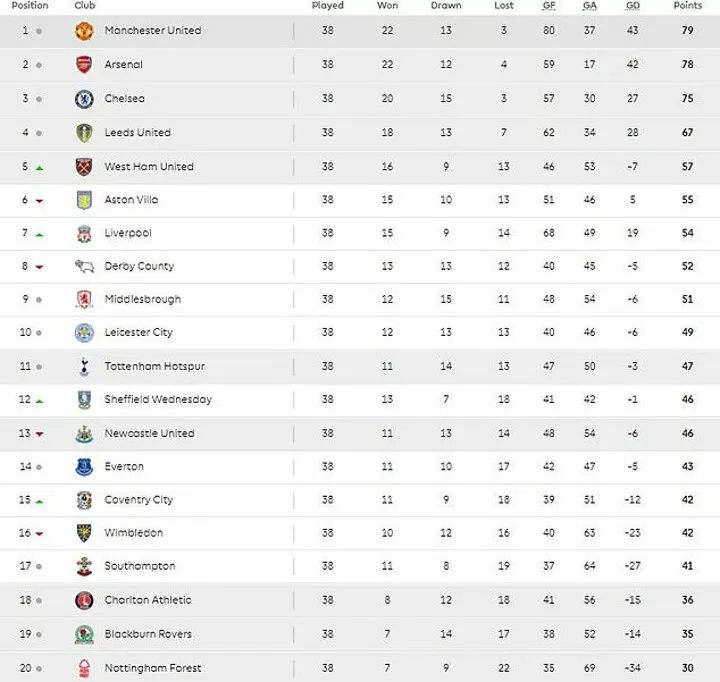Click the red down arrow beside position 6
Screen dimensions: 720x682
(39, 201)
